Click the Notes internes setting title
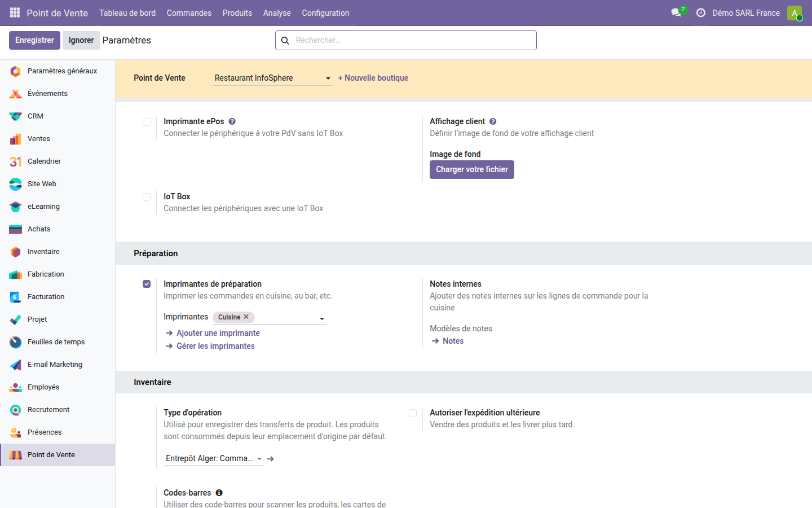 click(x=456, y=284)
